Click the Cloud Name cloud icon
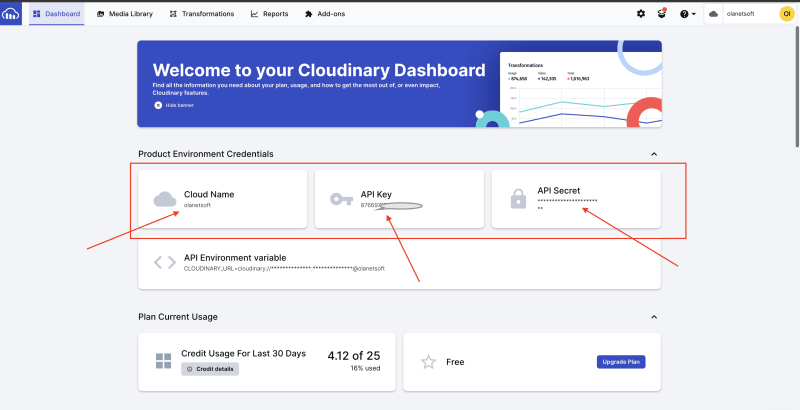The width and height of the screenshot is (800, 410). pyautogui.click(x=165, y=199)
